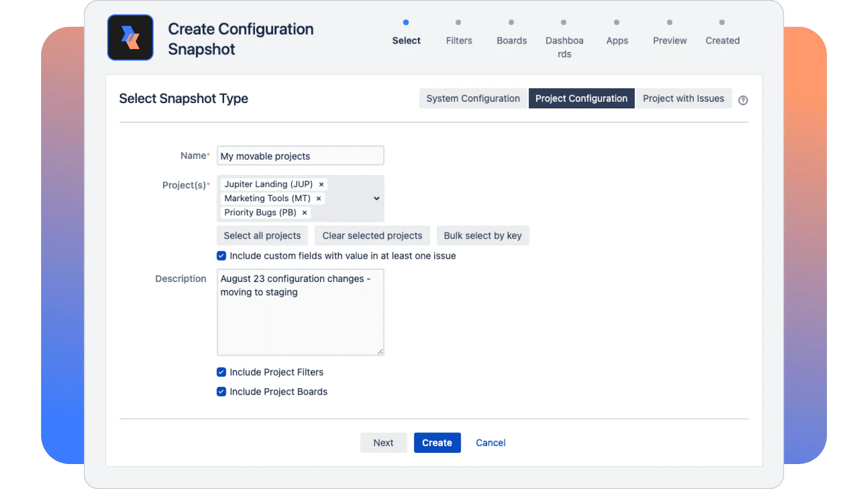Image resolution: width=868 pixels, height=489 pixels.
Task: Toggle Include Project Boards checkbox
Action: pyautogui.click(x=221, y=392)
